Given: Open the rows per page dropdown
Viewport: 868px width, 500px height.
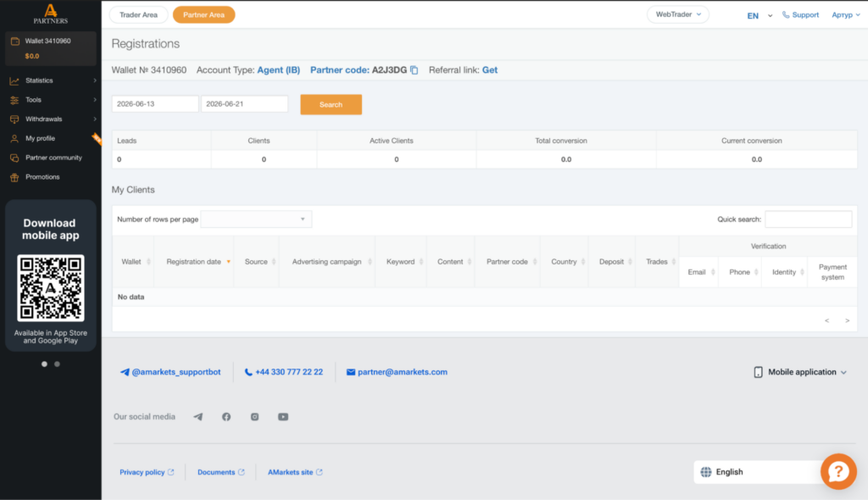Looking at the screenshot, I should [x=256, y=219].
